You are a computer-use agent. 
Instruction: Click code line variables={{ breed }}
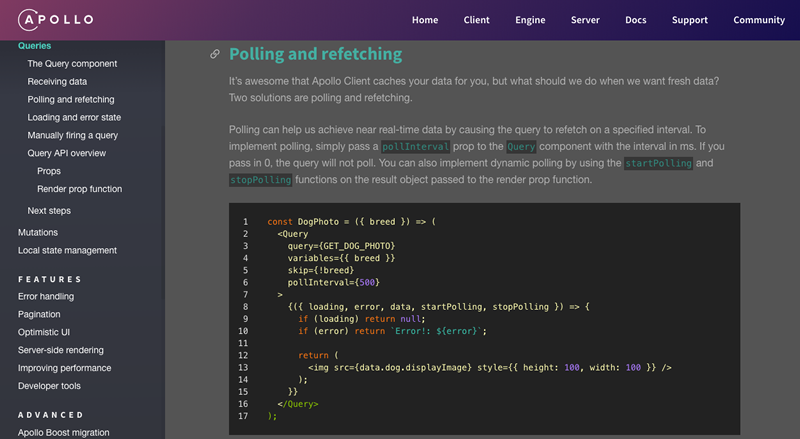pyautogui.click(x=341, y=258)
